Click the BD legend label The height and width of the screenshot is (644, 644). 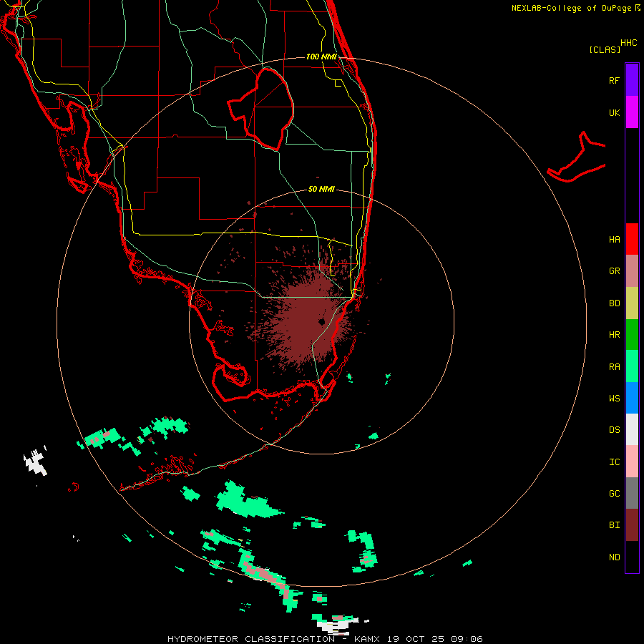click(x=614, y=303)
